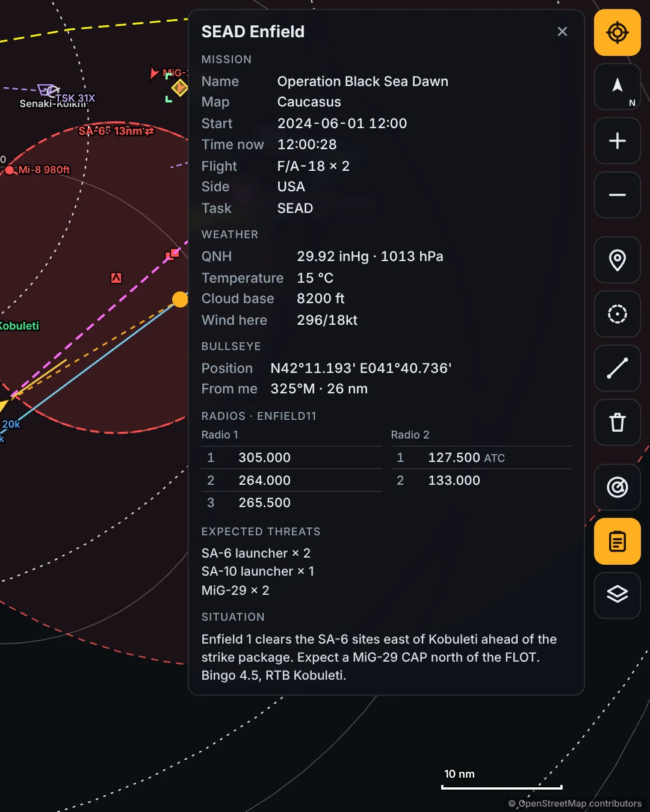Click the bullseye position coordinates

coord(361,368)
